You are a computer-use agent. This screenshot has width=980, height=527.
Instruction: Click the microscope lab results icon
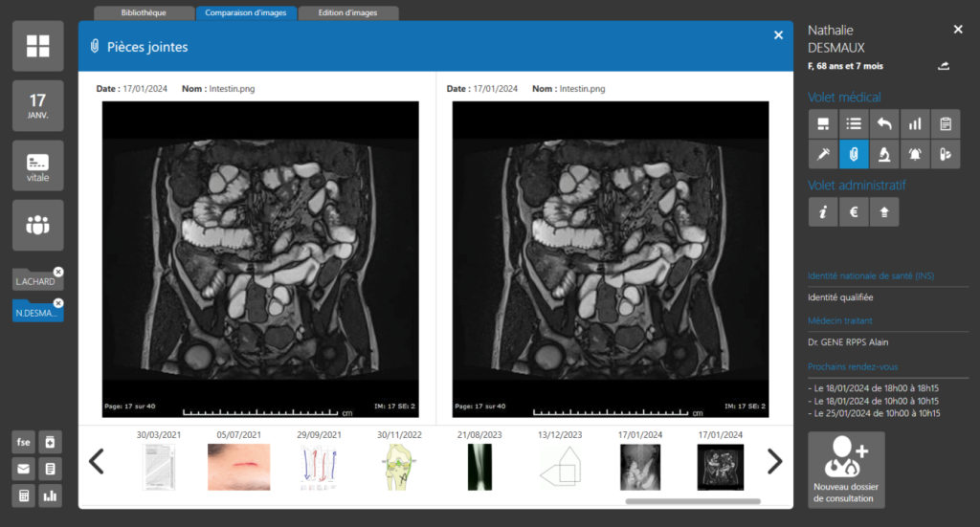pos(883,154)
